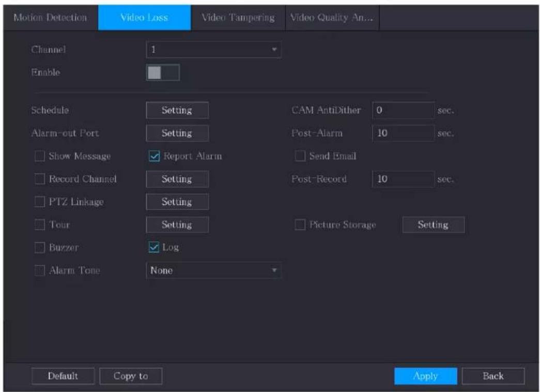Screen dimensions: 540x392
Task: Open the Video Tampering tab
Action: point(238,18)
